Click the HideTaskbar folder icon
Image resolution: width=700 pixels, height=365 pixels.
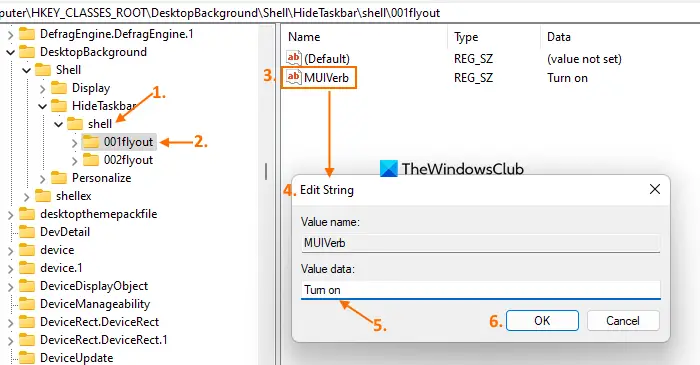click(59, 106)
